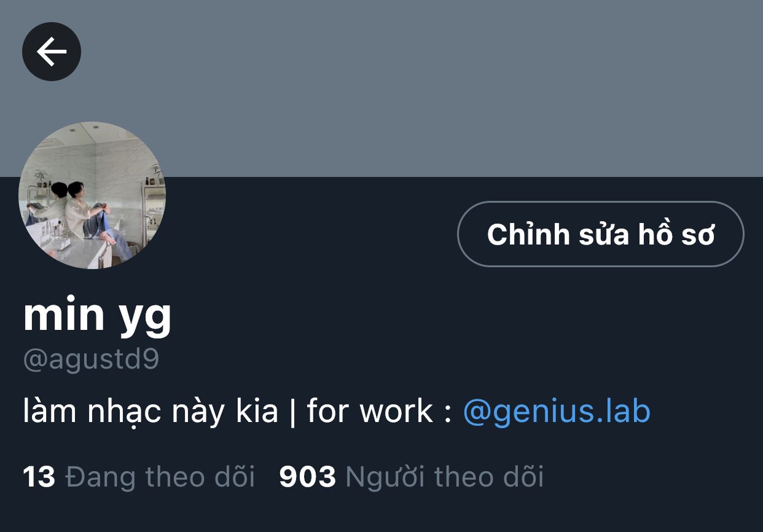Open the @genius.lab mention link
This screenshot has width=763, height=532.
[556, 411]
